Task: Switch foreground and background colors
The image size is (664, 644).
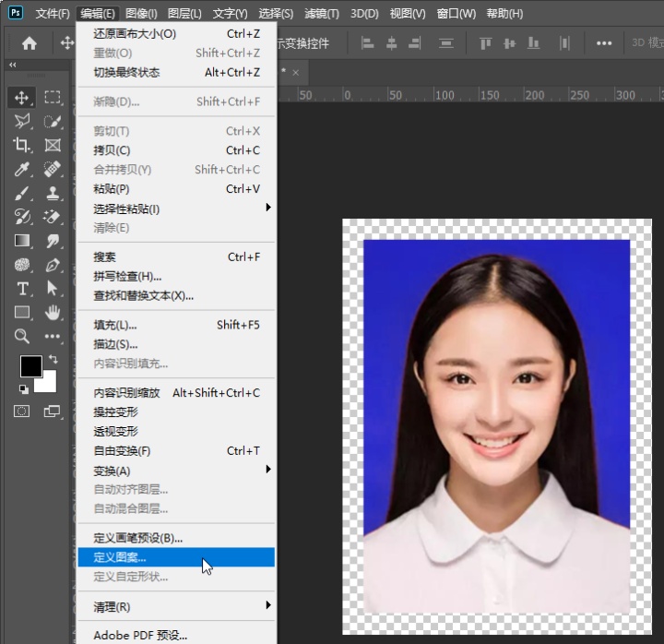Action: [53, 360]
